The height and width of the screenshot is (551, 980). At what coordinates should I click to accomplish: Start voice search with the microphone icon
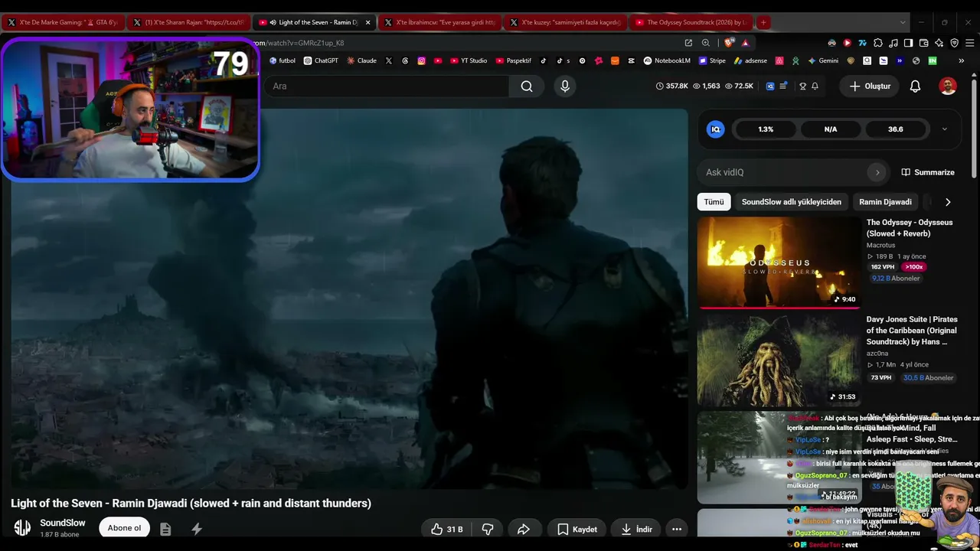(565, 86)
